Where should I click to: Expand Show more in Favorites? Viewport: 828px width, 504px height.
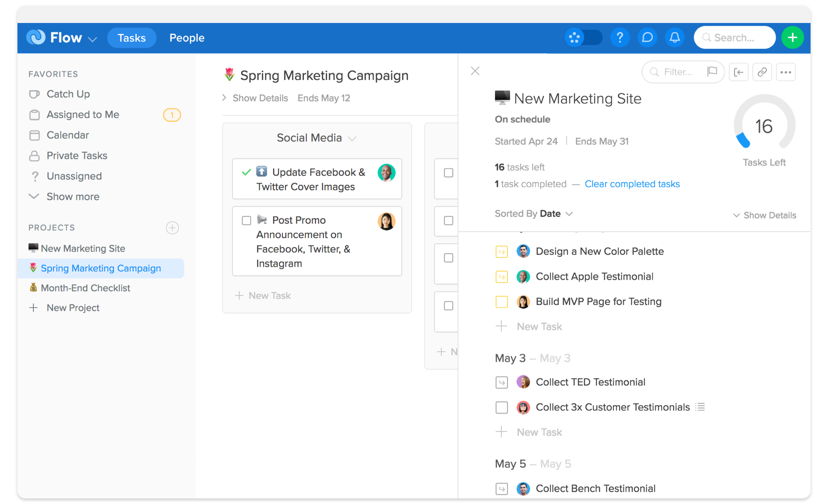tap(73, 197)
